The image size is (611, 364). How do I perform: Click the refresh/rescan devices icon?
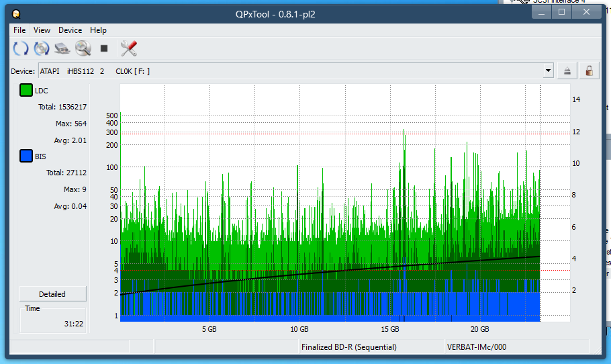[x=21, y=48]
